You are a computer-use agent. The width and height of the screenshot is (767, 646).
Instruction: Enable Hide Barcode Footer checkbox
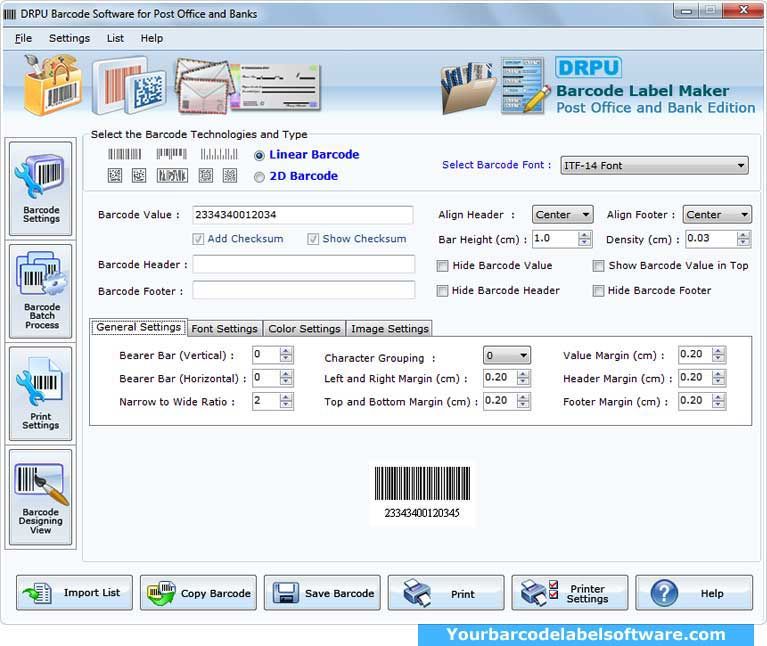[598, 291]
